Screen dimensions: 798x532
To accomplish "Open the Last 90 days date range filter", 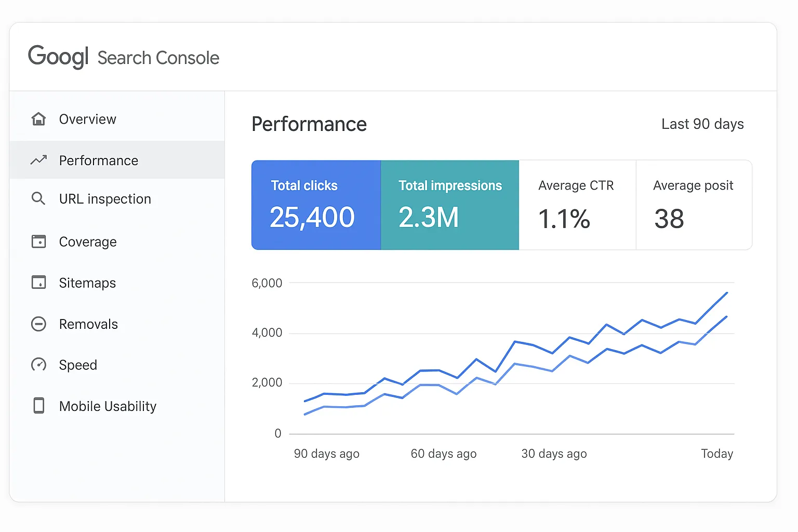I will 702,124.
